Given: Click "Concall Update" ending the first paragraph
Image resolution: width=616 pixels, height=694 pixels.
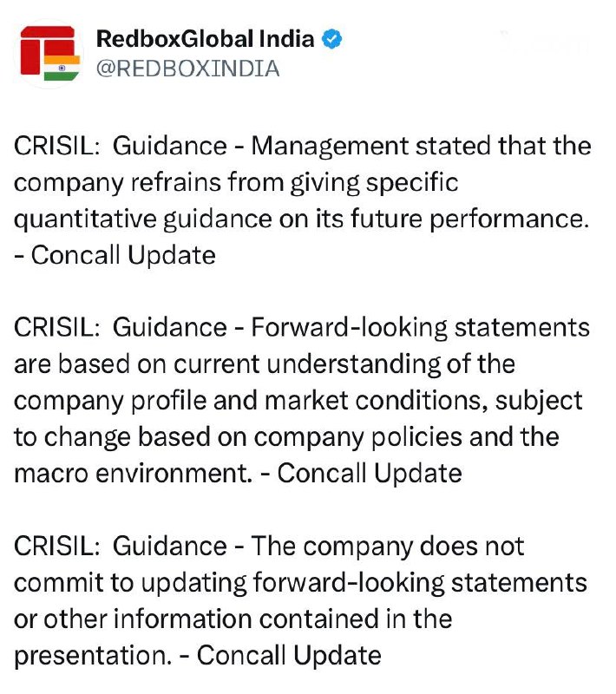Looking at the screenshot, I should coord(123,255).
